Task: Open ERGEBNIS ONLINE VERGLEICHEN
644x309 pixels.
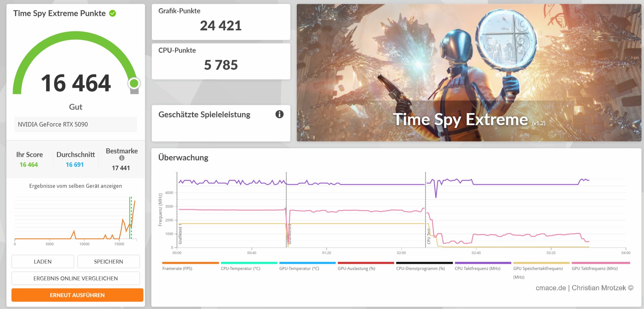Action: [75, 278]
